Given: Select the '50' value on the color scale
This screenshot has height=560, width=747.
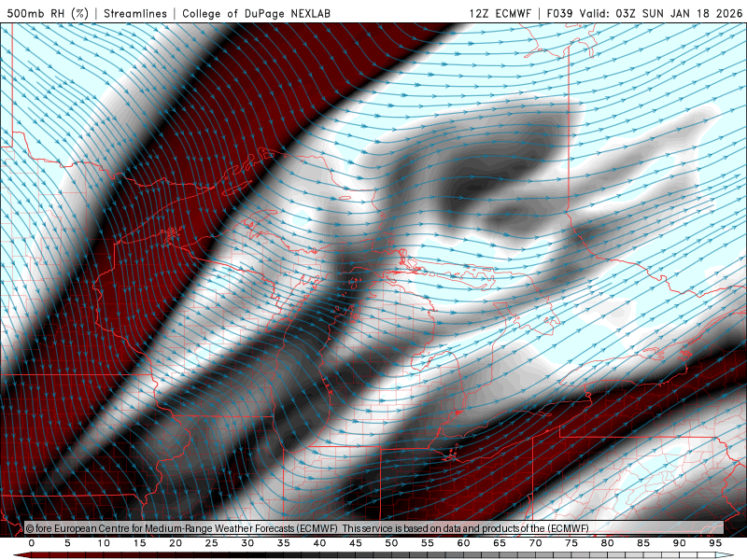Looking at the screenshot, I should pyautogui.click(x=391, y=543).
